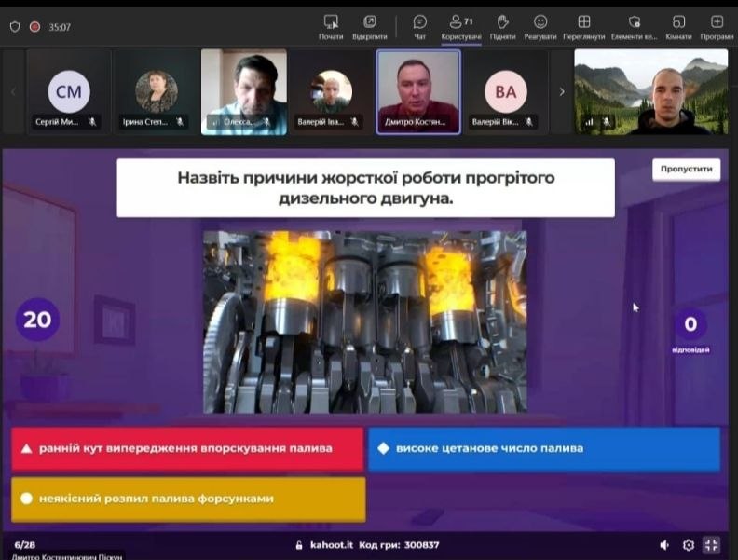Click Дмитро Костян participant video tile
Screen dimensions: 738x560
(418, 91)
